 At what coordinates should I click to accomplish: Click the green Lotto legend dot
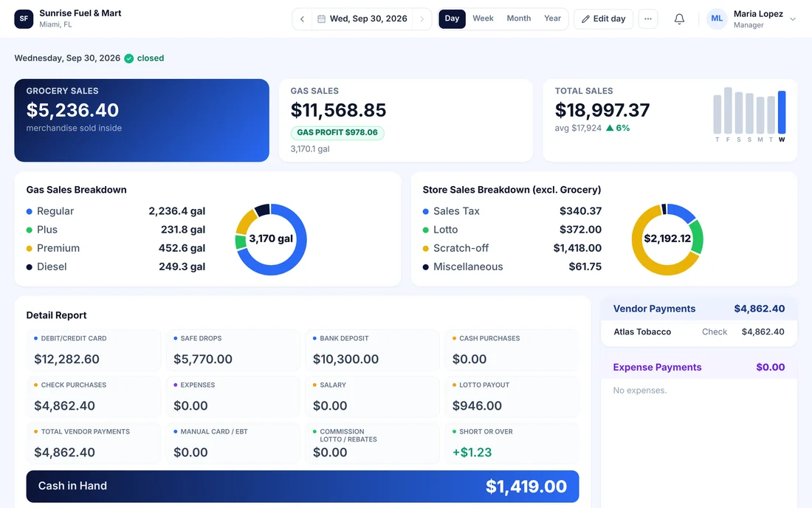coord(426,230)
